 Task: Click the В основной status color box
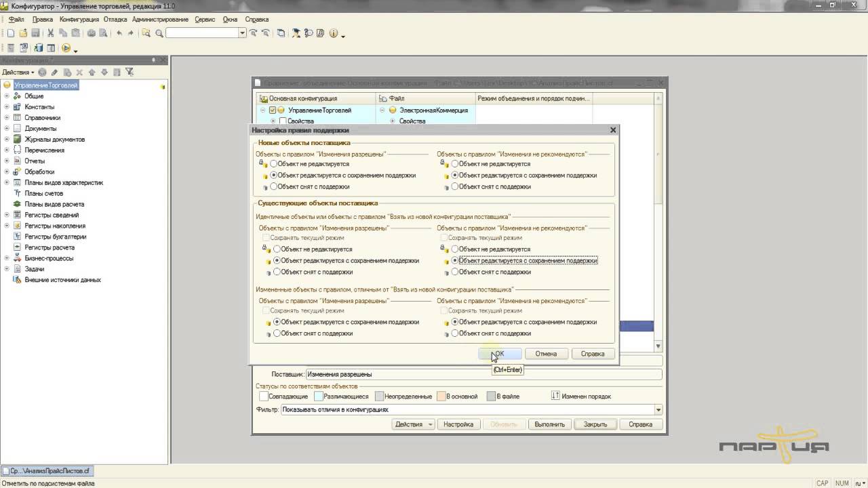(x=441, y=396)
